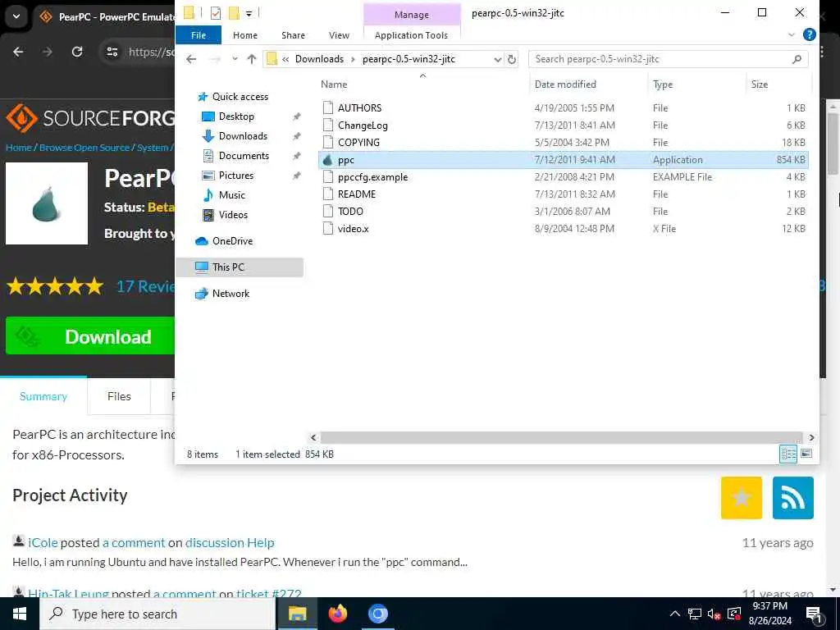840x630 pixels.
Task: Click New folder quick access toolbar icon
Action: (x=234, y=13)
